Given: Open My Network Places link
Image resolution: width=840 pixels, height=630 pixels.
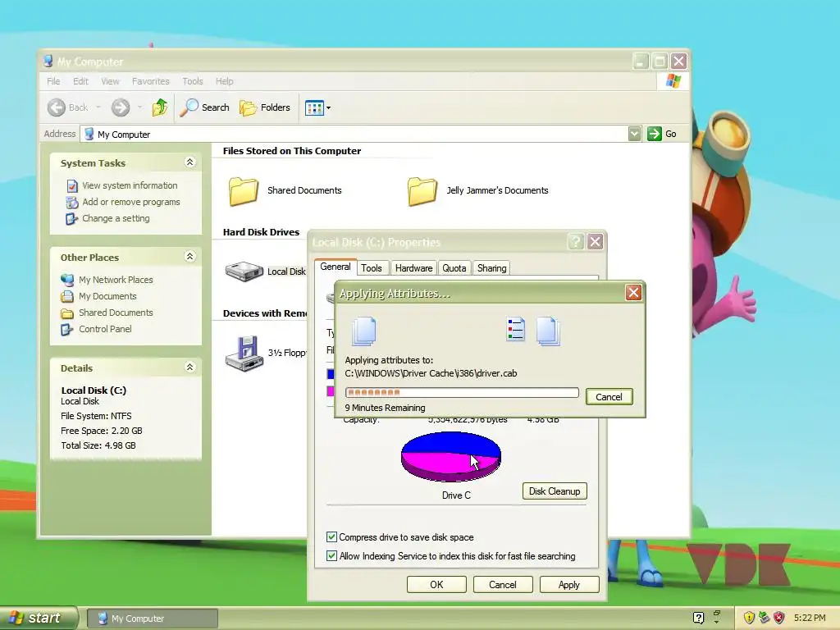Looking at the screenshot, I should 116,280.
